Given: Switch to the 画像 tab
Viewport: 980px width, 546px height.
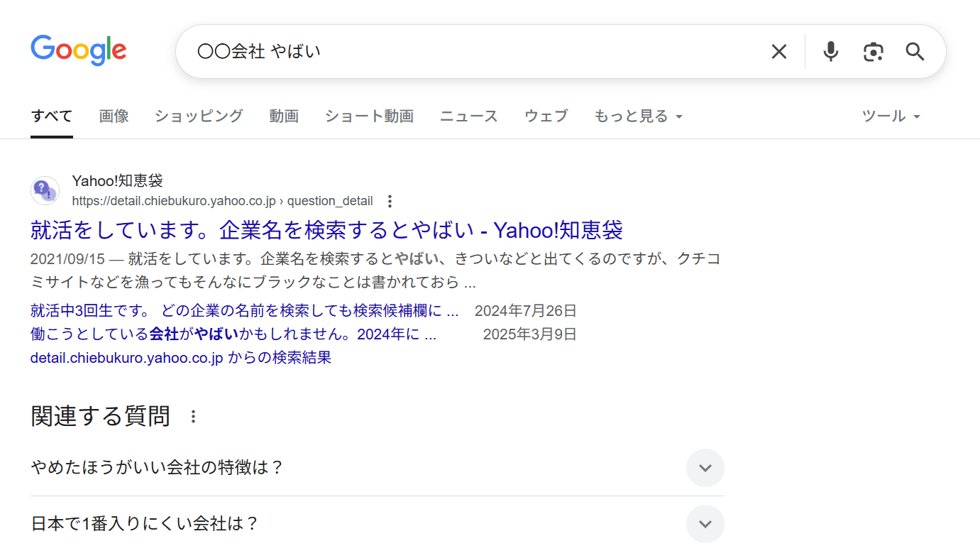Looking at the screenshot, I should tap(114, 116).
